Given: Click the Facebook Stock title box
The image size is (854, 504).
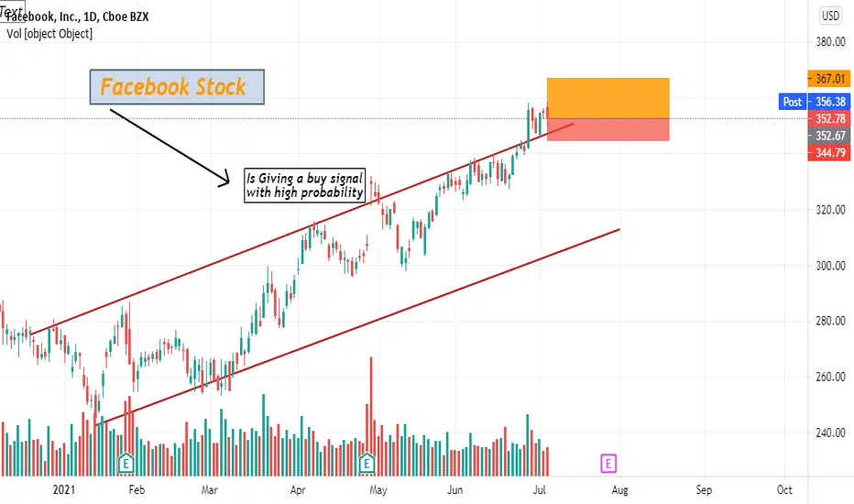Looking at the screenshot, I should pos(177,87).
